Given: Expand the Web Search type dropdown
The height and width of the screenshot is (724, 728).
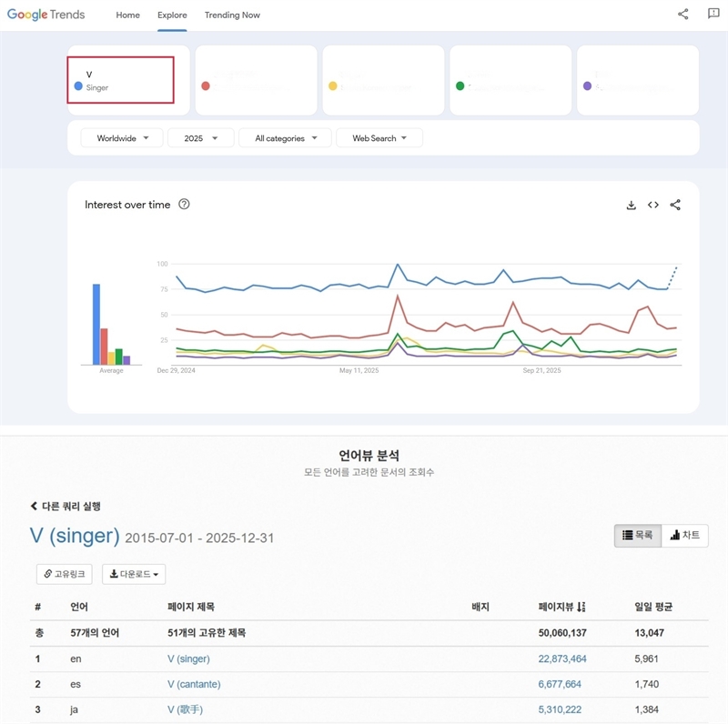Looking at the screenshot, I should click(x=379, y=138).
